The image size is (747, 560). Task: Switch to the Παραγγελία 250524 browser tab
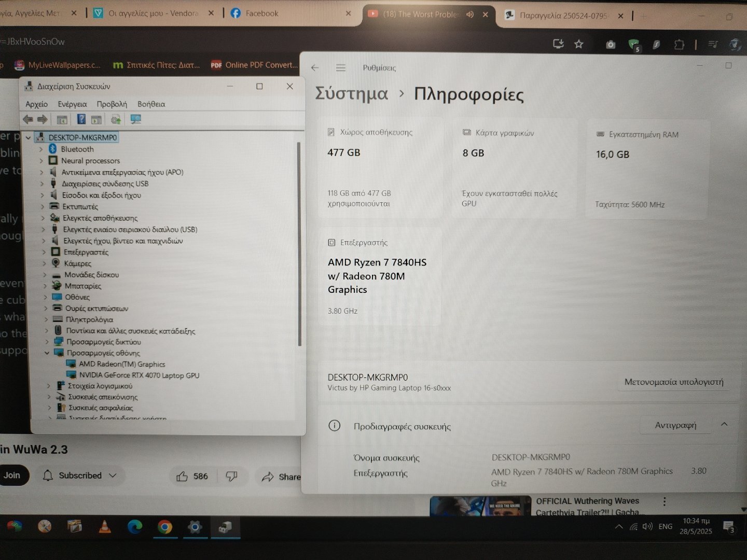point(564,16)
